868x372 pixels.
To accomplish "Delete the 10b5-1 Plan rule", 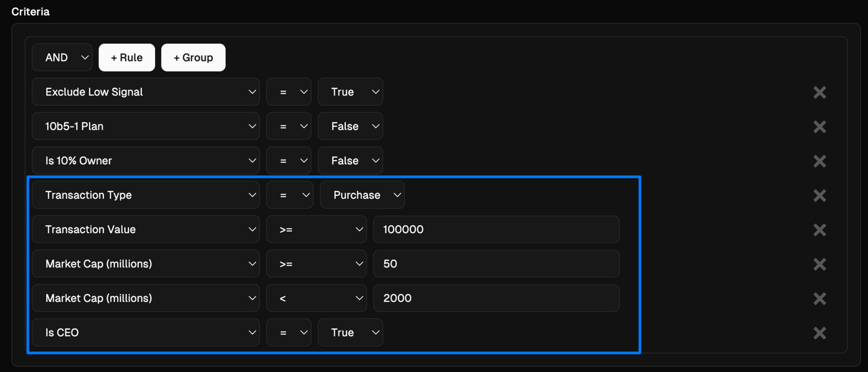I will click(819, 127).
